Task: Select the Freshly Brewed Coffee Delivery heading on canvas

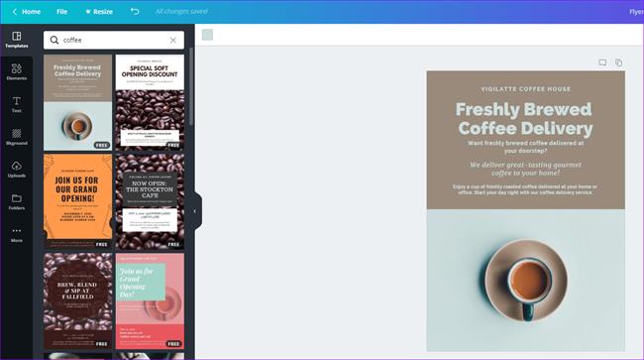Action: click(525, 119)
